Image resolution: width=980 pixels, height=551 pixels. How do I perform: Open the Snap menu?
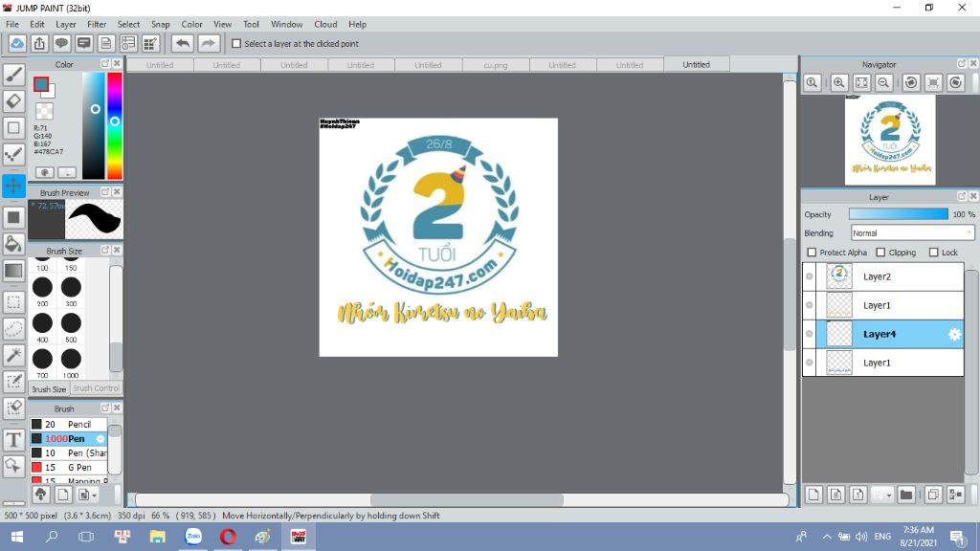(x=160, y=24)
